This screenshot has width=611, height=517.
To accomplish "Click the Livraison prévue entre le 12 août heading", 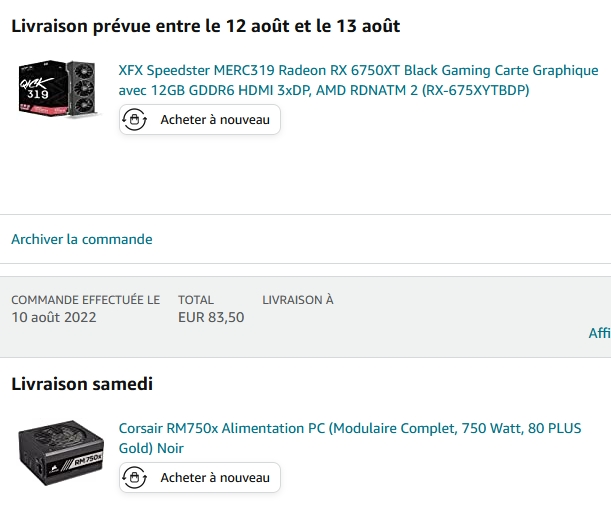I will pyautogui.click(x=206, y=26).
